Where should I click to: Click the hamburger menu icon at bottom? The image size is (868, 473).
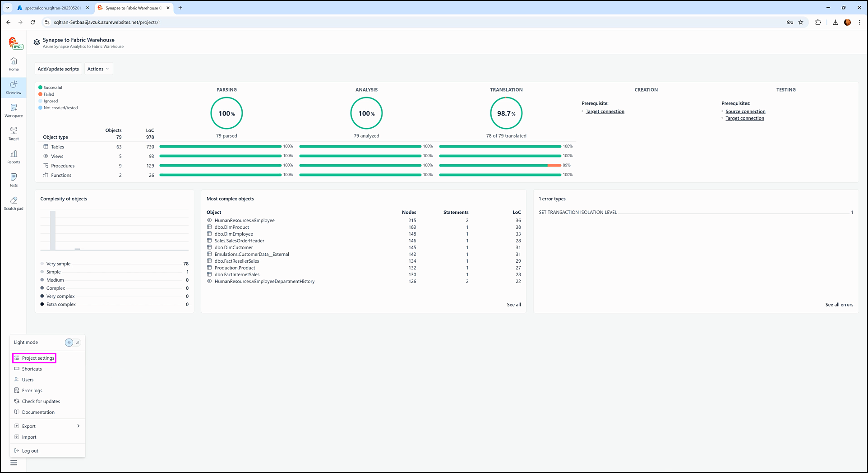[14, 463]
